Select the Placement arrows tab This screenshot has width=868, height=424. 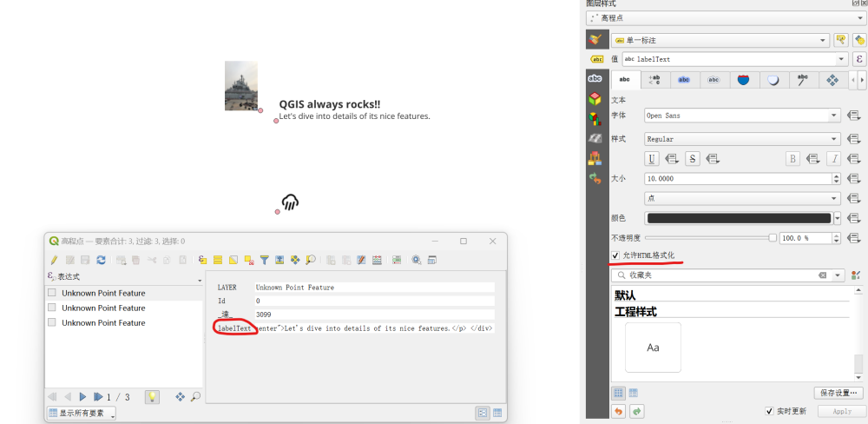pyautogui.click(x=832, y=80)
